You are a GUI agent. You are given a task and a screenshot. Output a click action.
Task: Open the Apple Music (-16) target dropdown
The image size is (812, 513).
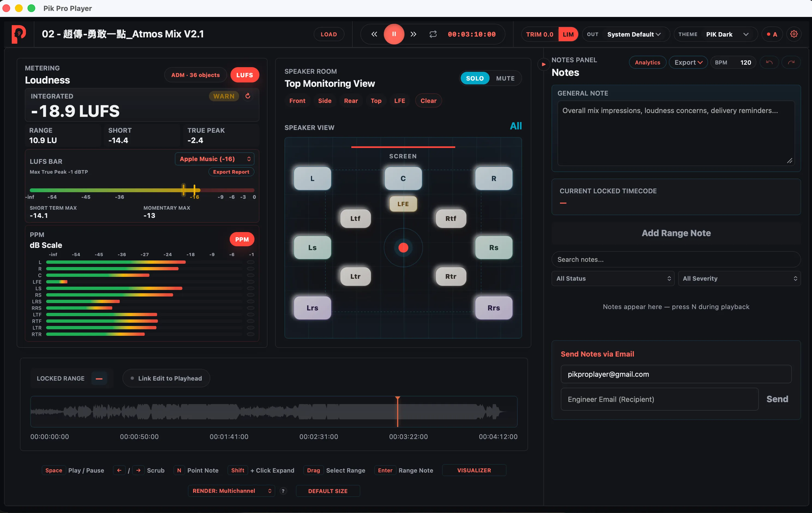(215, 159)
